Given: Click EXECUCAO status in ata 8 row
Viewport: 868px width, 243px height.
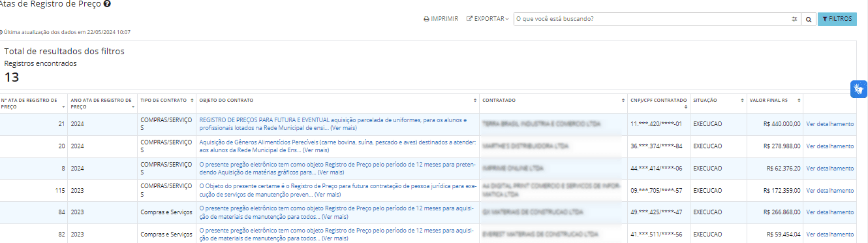Looking at the screenshot, I should click(x=707, y=168).
